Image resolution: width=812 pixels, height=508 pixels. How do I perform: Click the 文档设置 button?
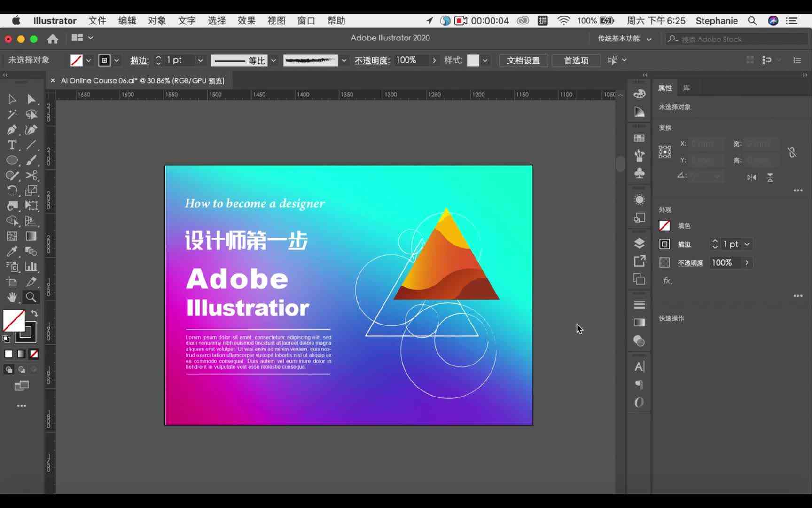[x=523, y=60]
